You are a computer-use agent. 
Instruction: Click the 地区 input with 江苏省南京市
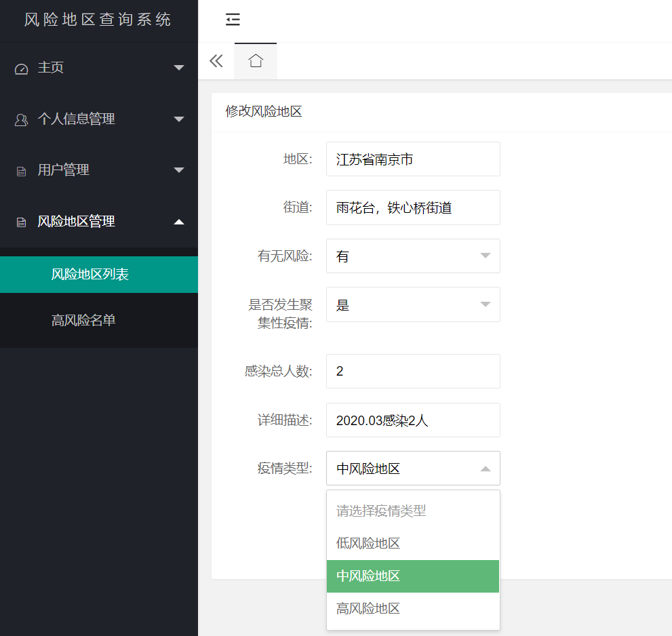[413, 159]
